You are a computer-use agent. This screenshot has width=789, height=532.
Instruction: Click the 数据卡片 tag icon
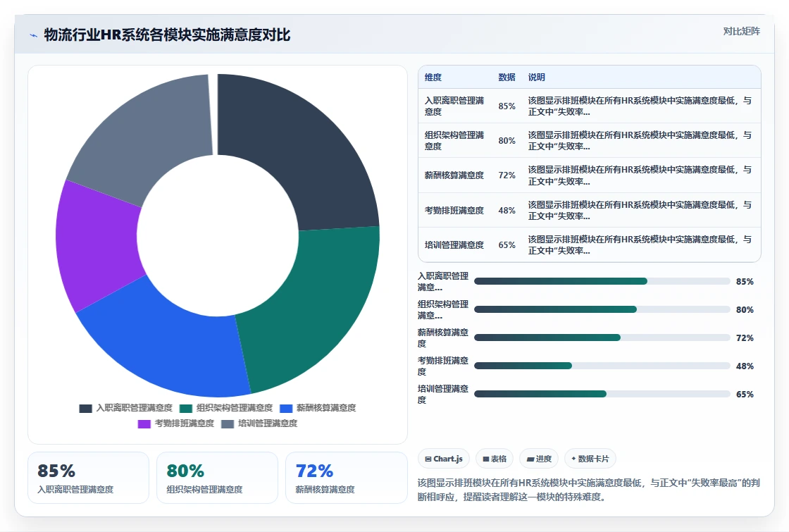click(x=573, y=459)
